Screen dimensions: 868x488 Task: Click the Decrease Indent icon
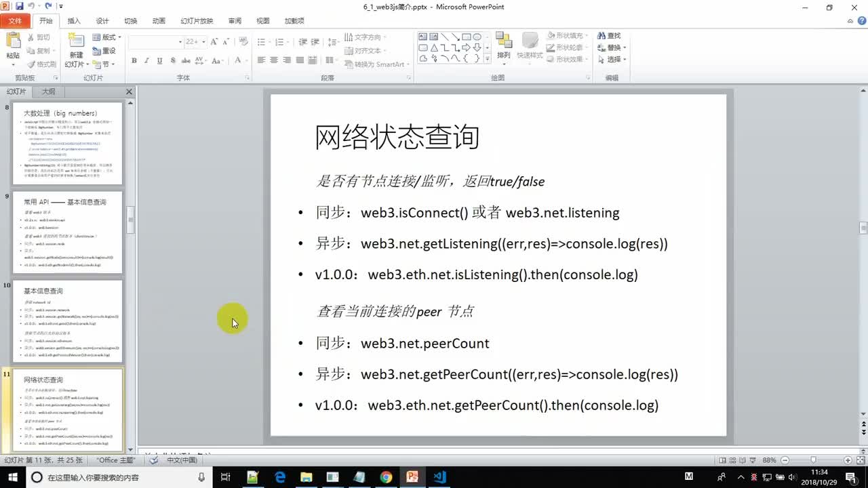click(x=304, y=42)
